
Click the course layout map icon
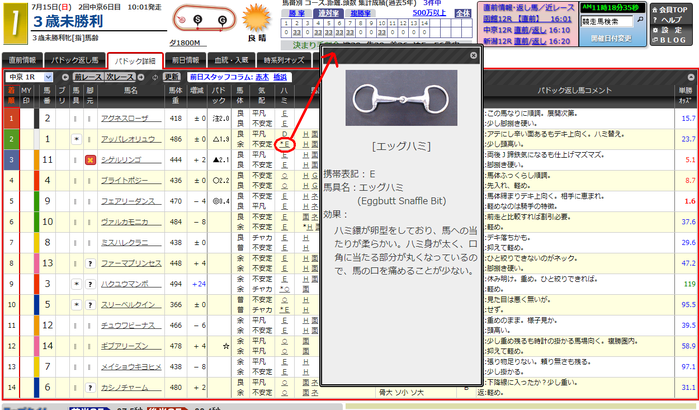[204, 19]
